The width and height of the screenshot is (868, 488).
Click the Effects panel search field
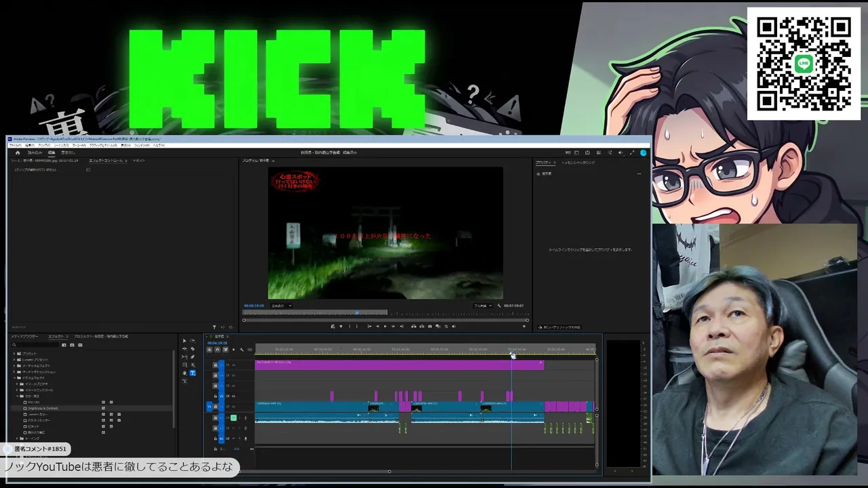pos(35,345)
